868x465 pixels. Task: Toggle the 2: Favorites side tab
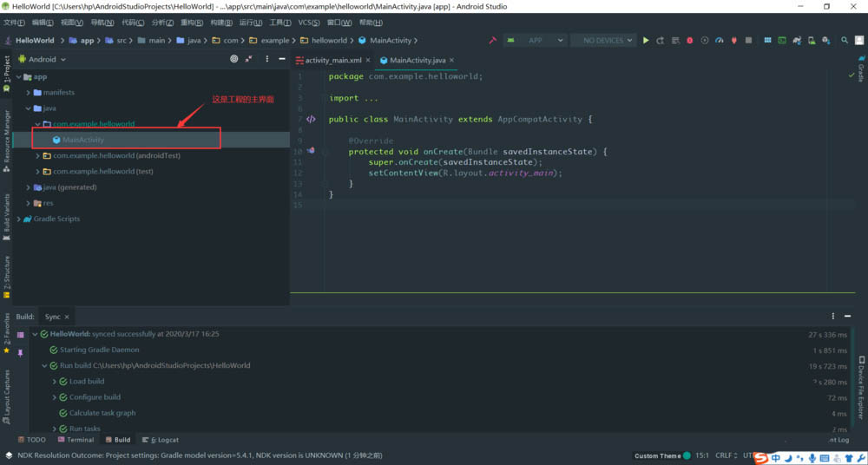6,333
